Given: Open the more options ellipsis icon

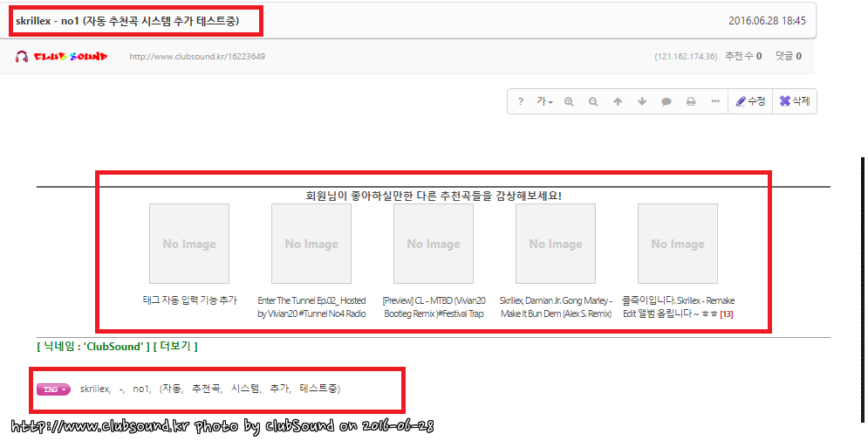Looking at the screenshot, I should (715, 101).
